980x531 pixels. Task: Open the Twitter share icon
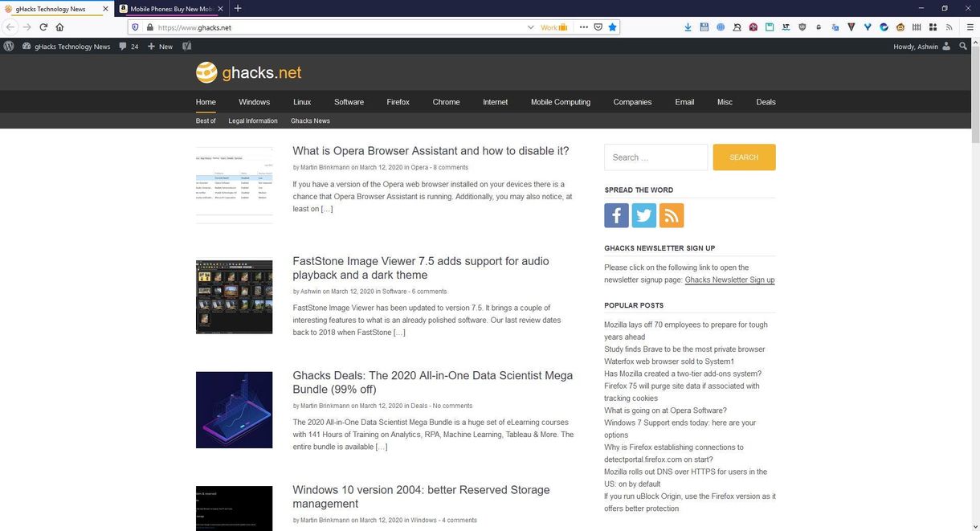tap(643, 214)
